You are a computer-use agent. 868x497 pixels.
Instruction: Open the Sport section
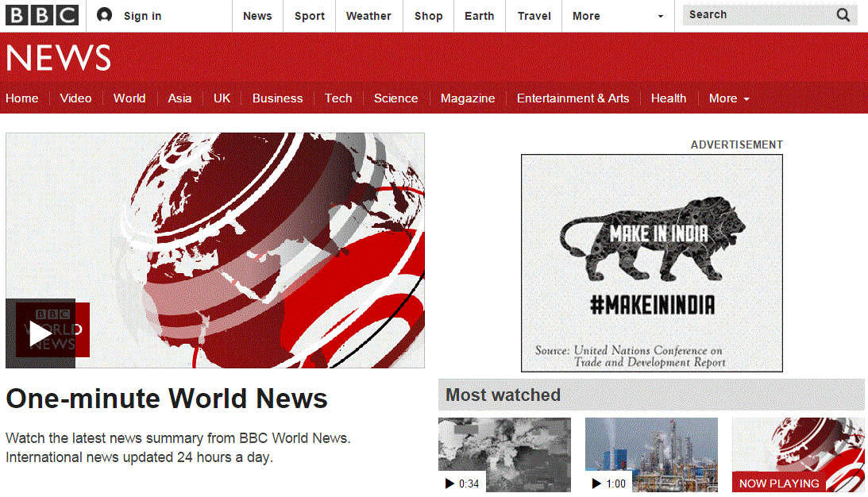tap(310, 16)
